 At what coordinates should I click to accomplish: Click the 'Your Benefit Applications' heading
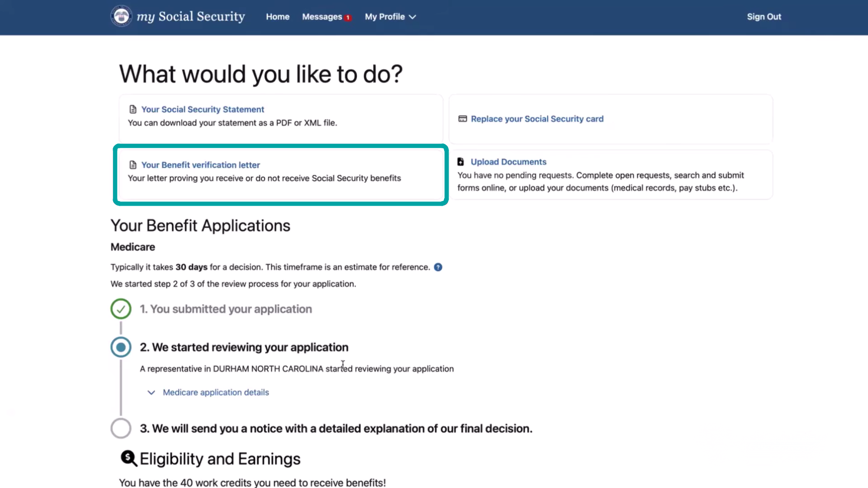coord(200,226)
